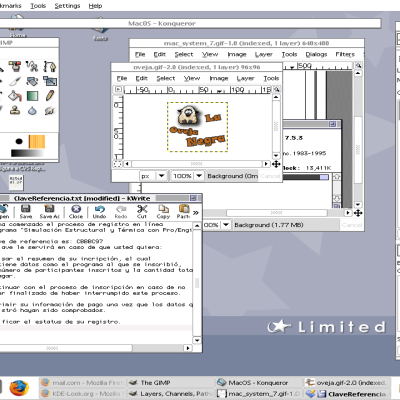The image size is (400, 400).
Task: Launch Firefox from the panel icon
Action: click(19, 388)
